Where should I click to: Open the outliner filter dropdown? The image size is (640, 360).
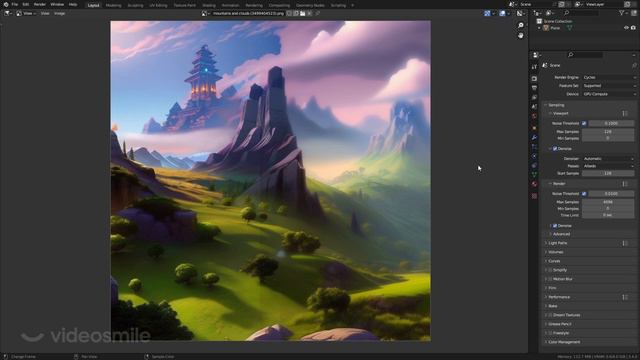click(x=624, y=13)
